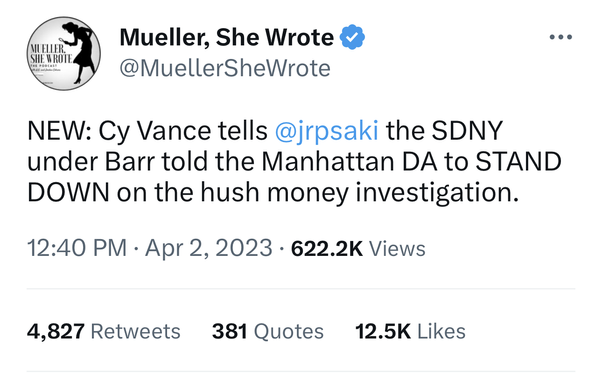
Task: Click the words Cy Vance in tweet
Action: coord(155,132)
